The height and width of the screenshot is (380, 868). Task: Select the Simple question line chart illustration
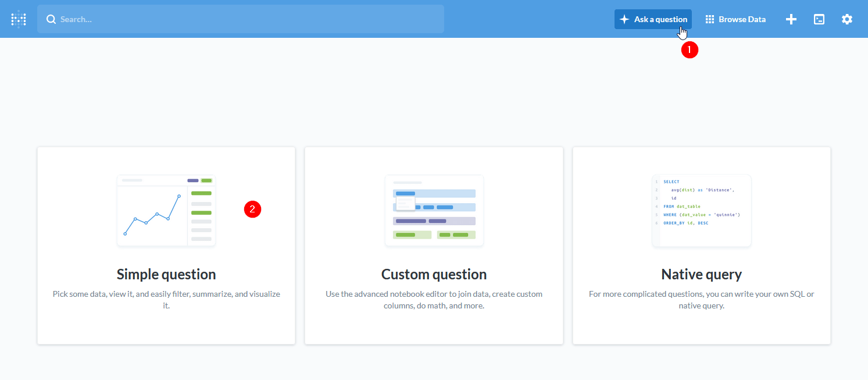(x=166, y=211)
